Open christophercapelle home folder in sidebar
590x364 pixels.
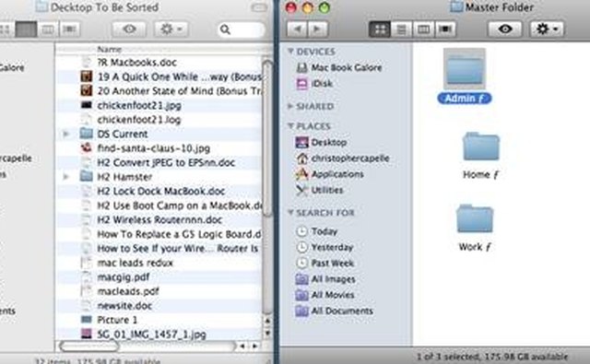tap(342, 159)
